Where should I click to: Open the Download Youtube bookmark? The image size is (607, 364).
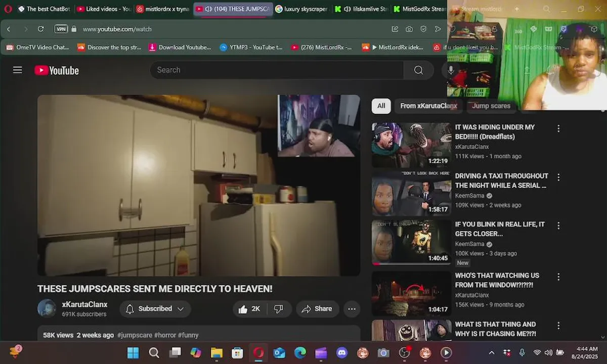[180, 48]
